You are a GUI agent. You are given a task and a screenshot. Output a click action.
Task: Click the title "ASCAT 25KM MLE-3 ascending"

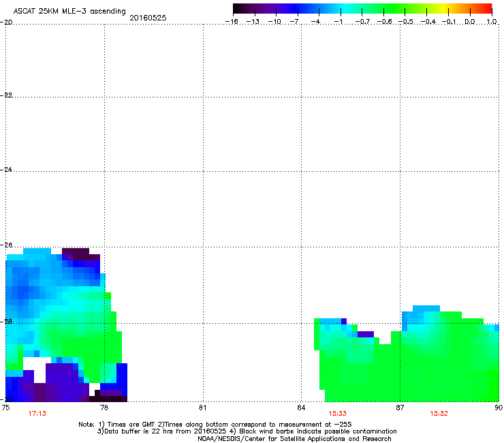[x=69, y=11]
